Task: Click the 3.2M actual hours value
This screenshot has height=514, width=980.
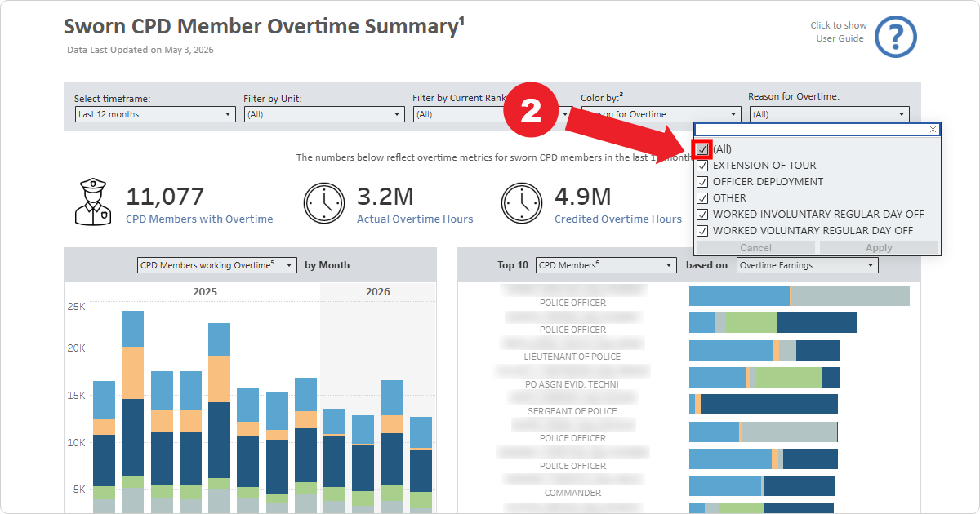Action: [x=385, y=196]
